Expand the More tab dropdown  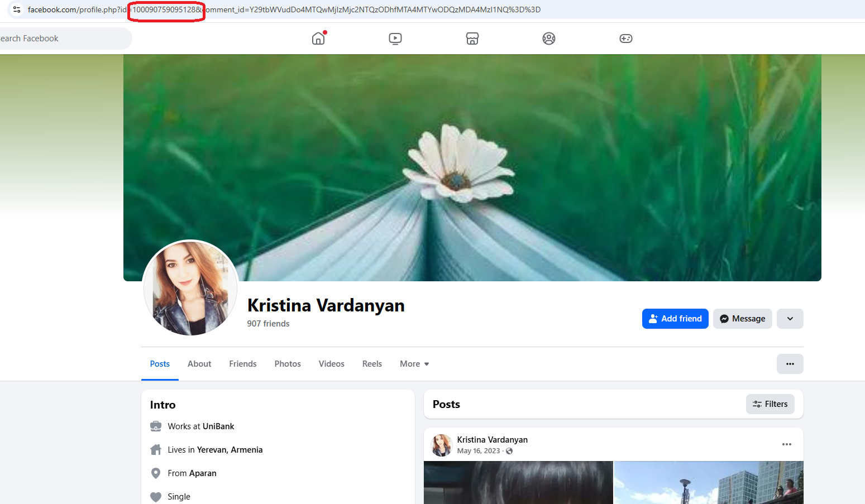(414, 364)
